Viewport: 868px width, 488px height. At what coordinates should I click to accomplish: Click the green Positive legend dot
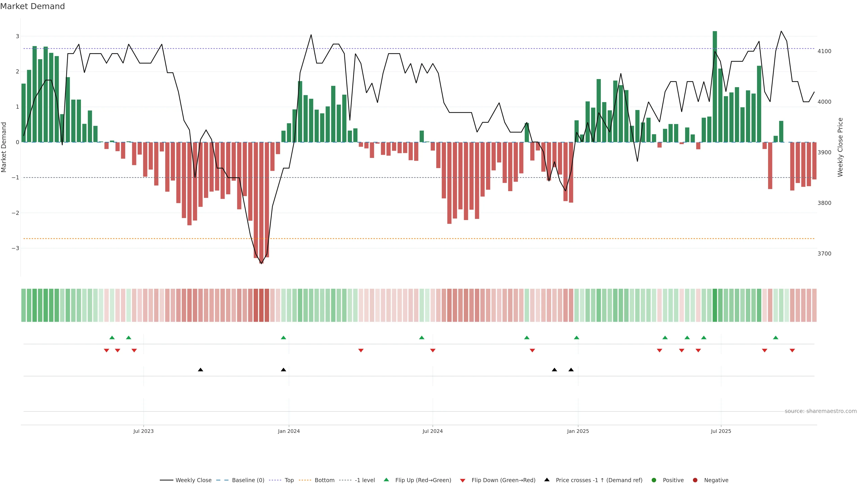coord(654,480)
